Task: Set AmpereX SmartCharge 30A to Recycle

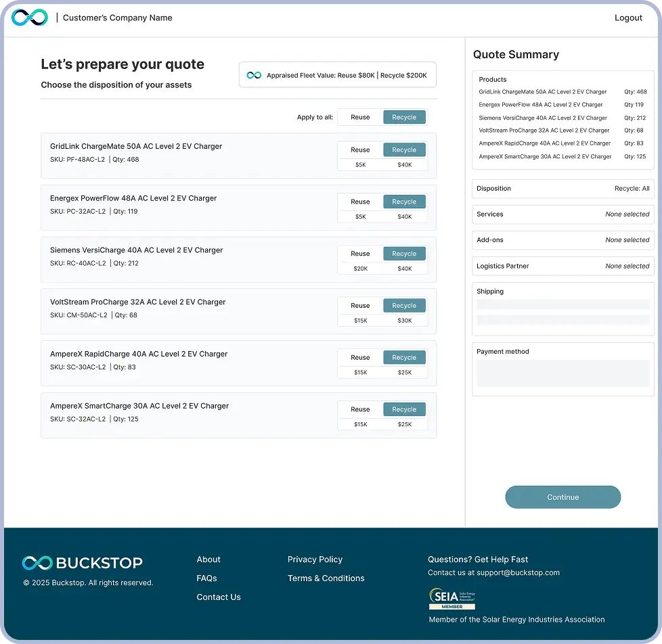Action: pos(404,409)
